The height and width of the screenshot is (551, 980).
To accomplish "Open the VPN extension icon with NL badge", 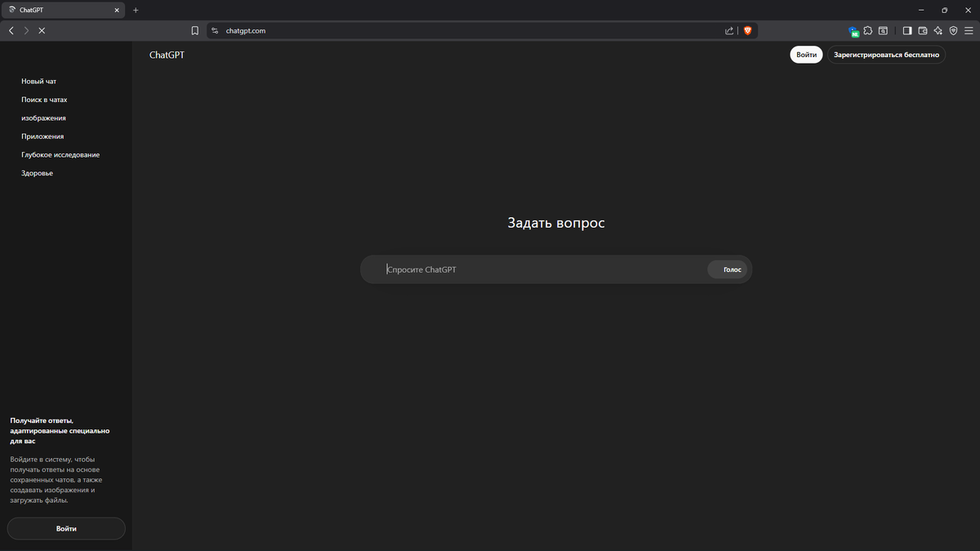I will (853, 31).
